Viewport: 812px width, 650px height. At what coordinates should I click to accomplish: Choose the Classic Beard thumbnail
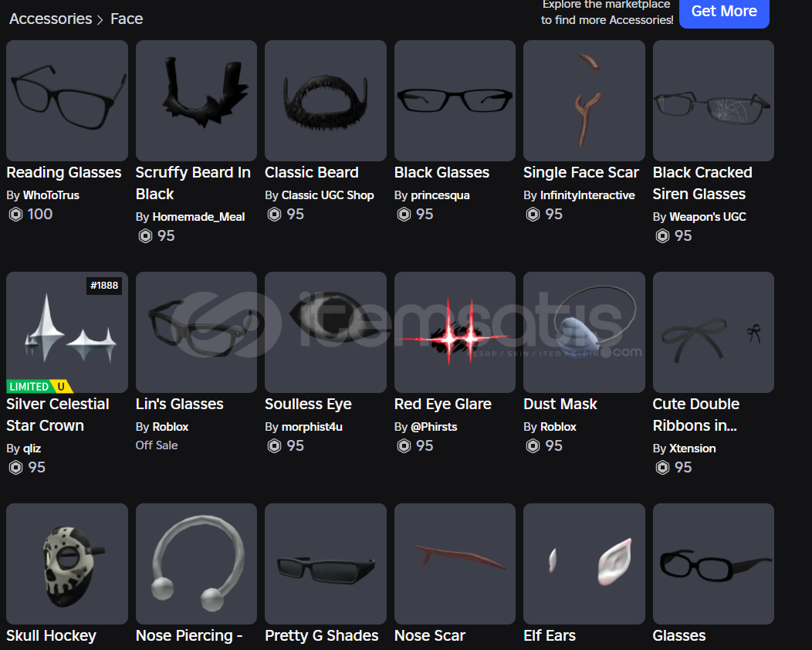pos(326,100)
